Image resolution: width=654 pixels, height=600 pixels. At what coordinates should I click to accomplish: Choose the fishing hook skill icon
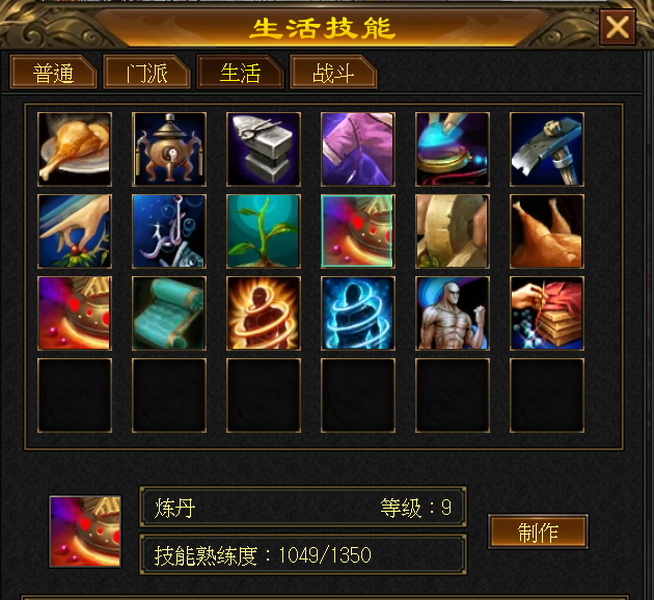[169, 231]
